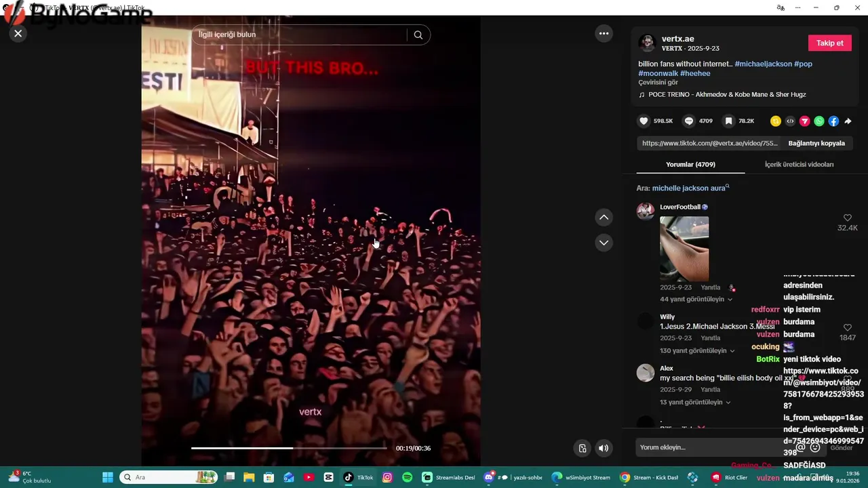Close the TikTok video viewer with X
Image resolution: width=868 pixels, height=488 pixels.
(x=18, y=33)
